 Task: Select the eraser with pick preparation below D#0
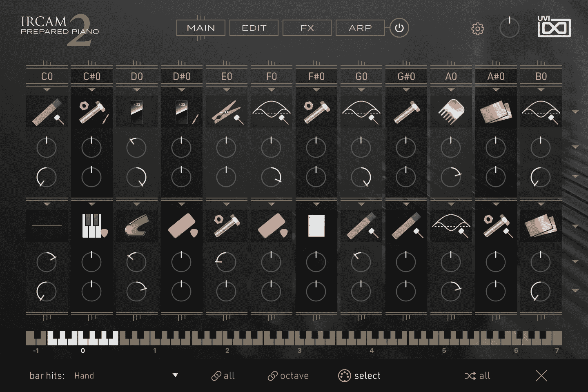181,225
